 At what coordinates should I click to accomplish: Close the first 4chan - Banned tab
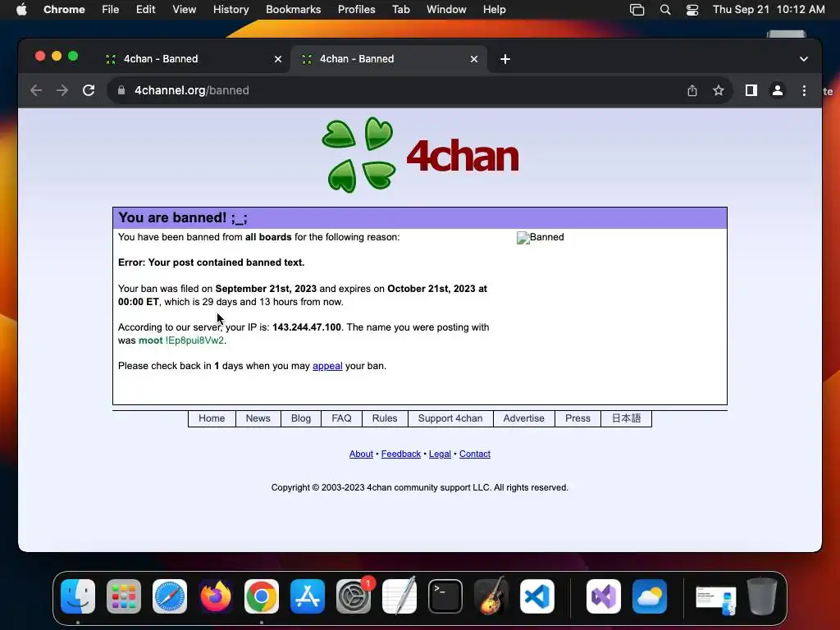point(278,59)
